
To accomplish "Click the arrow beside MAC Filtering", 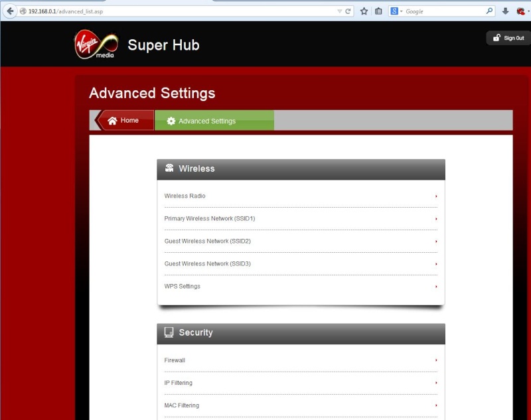I will coord(436,405).
